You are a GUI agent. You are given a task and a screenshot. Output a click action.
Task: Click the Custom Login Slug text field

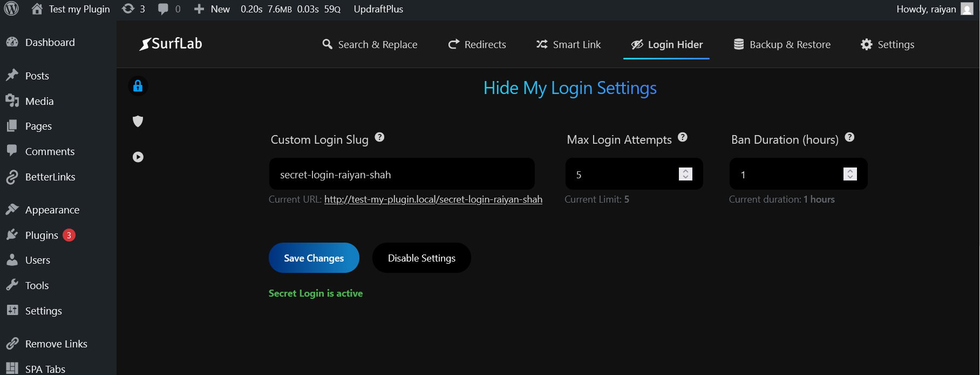[x=401, y=174]
